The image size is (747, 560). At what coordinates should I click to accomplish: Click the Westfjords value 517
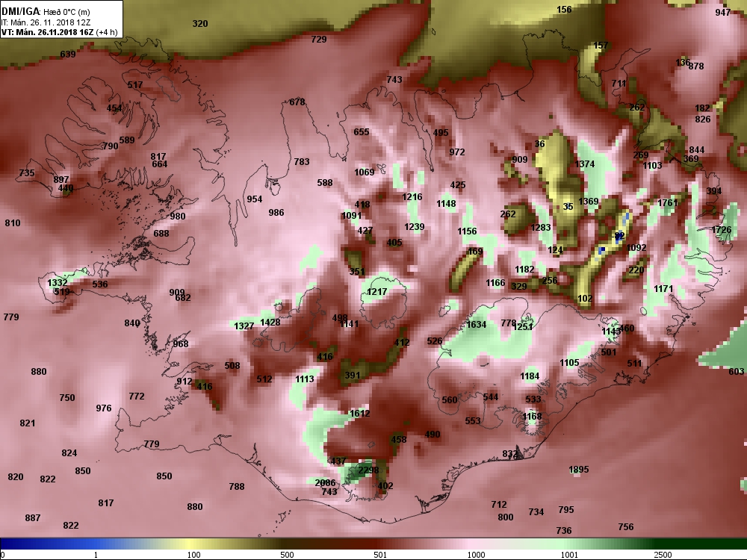pyautogui.click(x=134, y=85)
